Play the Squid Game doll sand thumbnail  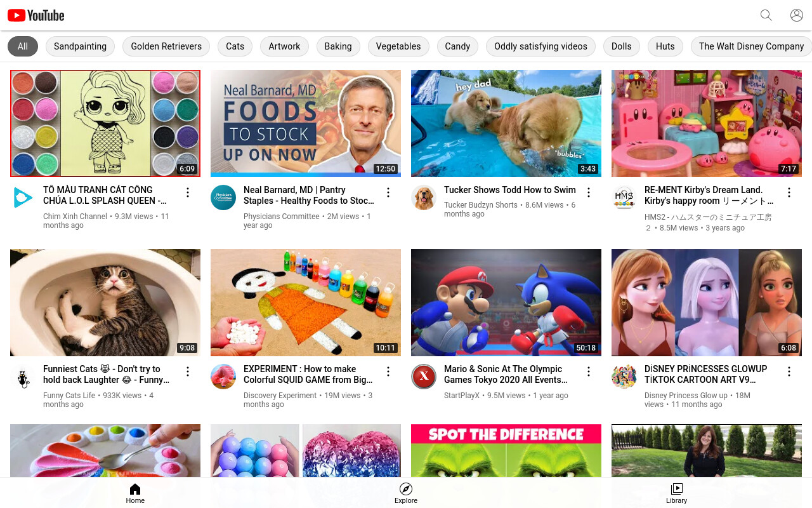tap(306, 302)
